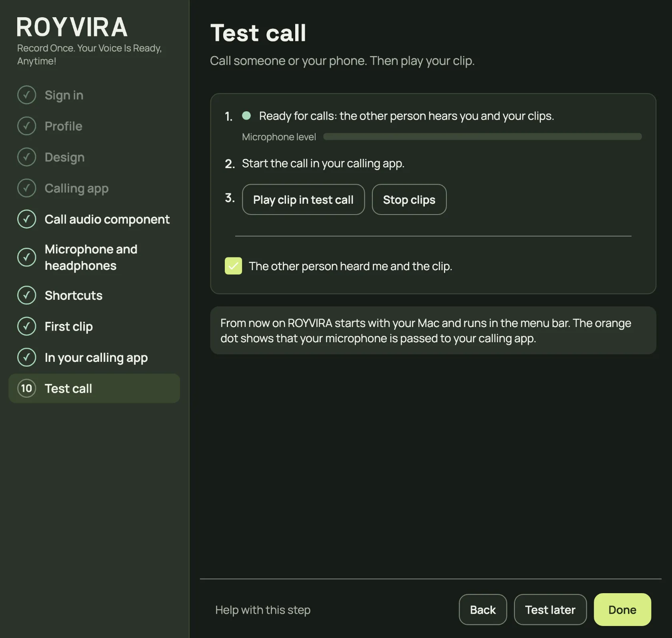The height and width of the screenshot is (638, 672).
Task: Uncheck 'The other person heard me' checkbox
Action: point(233,266)
